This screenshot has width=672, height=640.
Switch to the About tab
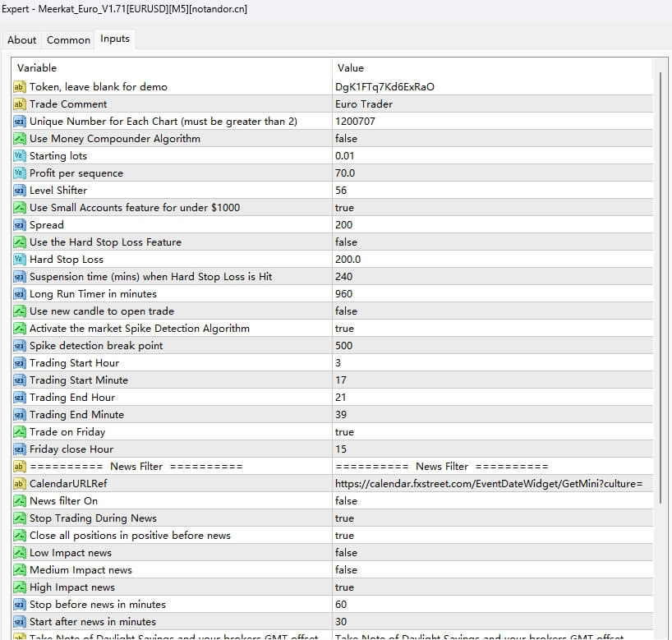click(22, 39)
